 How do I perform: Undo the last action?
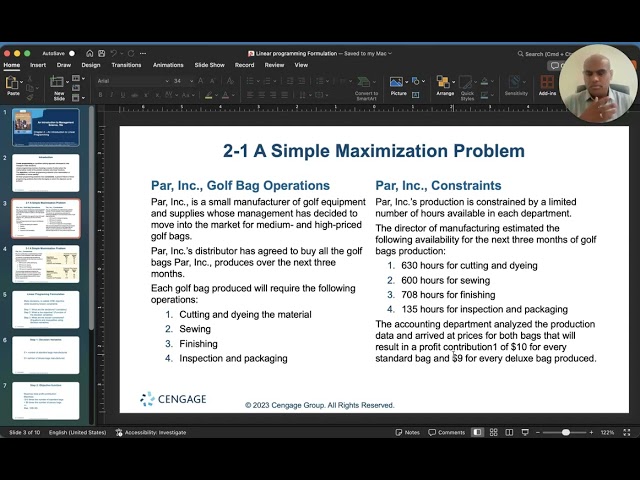(113, 53)
